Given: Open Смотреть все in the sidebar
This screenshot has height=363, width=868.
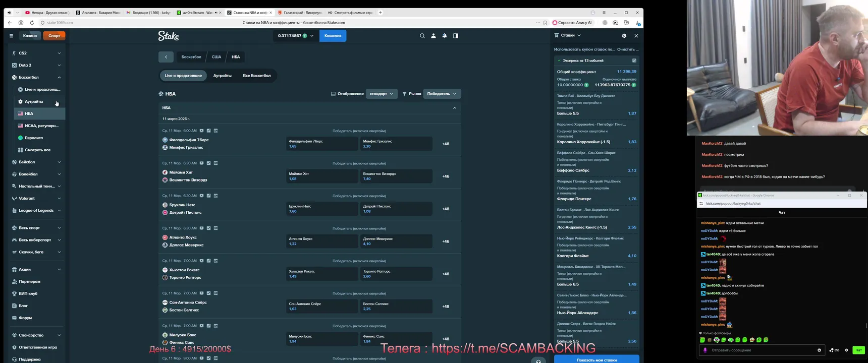Looking at the screenshot, I should point(40,150).
